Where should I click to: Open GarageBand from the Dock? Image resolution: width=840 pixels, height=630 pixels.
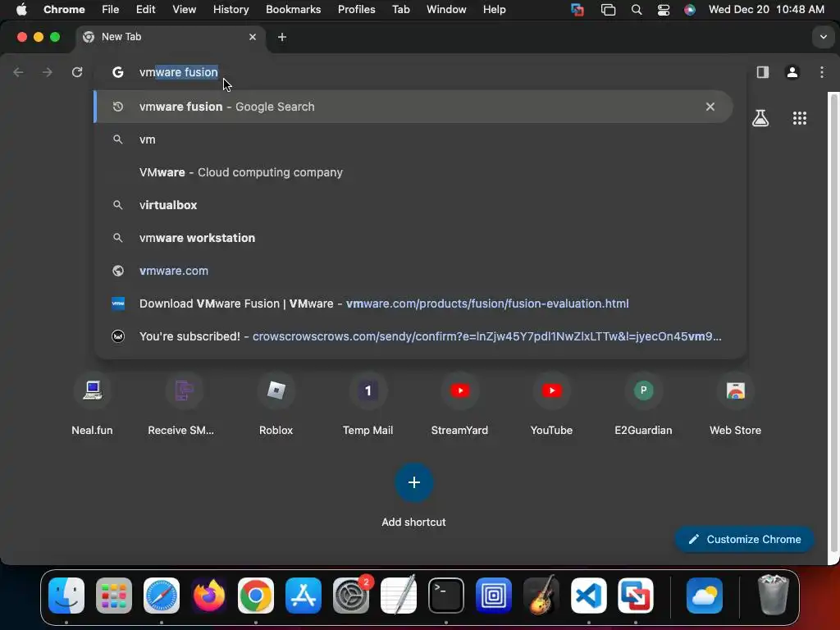click(541, 596)
